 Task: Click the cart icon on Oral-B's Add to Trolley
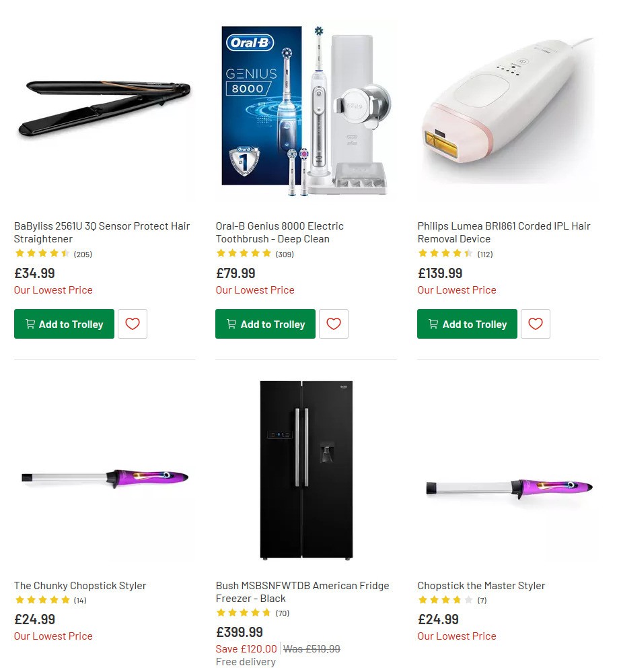click(231, 324)
